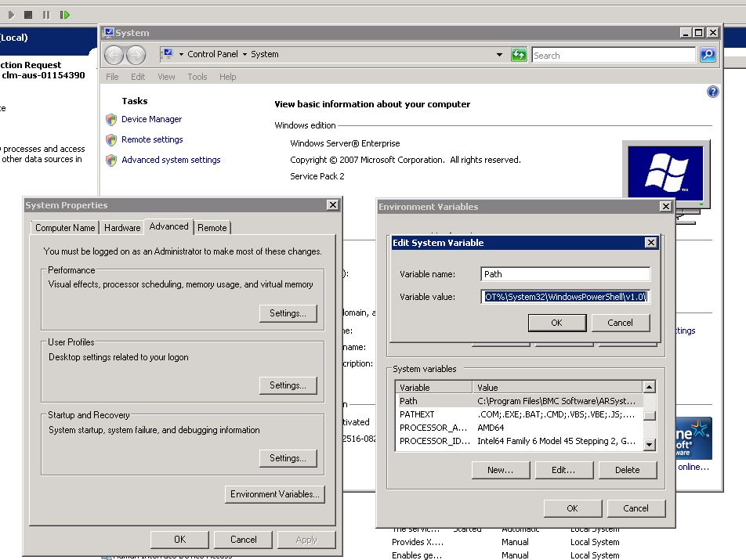Expand the address bar history dropdown arrow

499,55
